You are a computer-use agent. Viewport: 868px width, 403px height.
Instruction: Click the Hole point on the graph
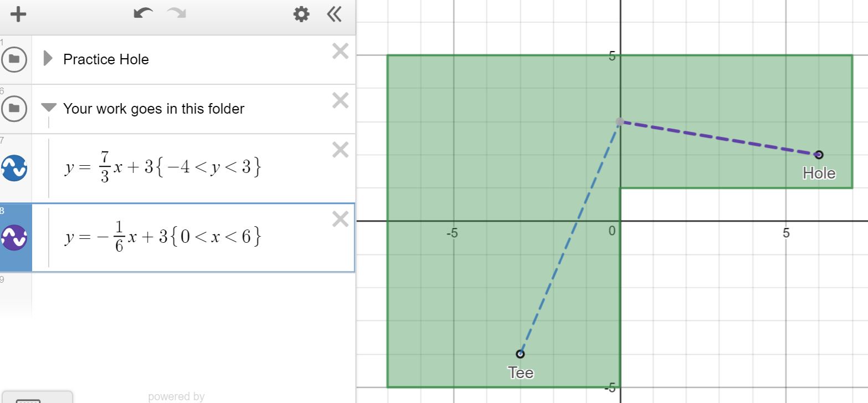819,155
